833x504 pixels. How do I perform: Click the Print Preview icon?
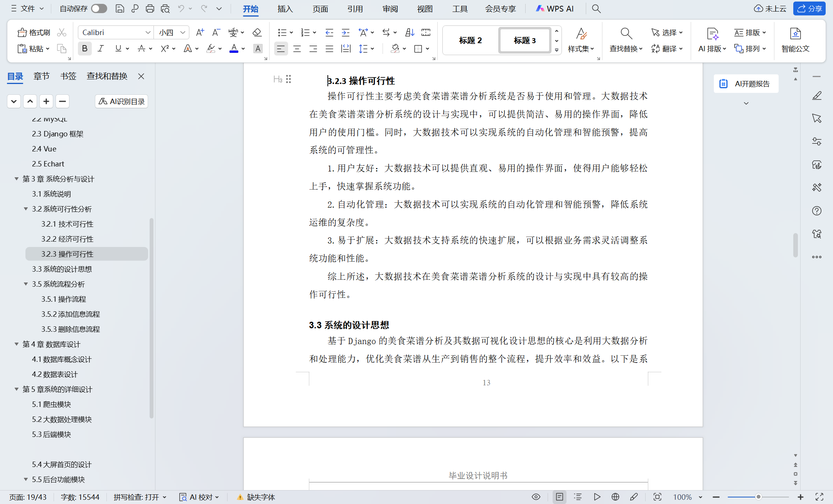(x=165, y=8)
